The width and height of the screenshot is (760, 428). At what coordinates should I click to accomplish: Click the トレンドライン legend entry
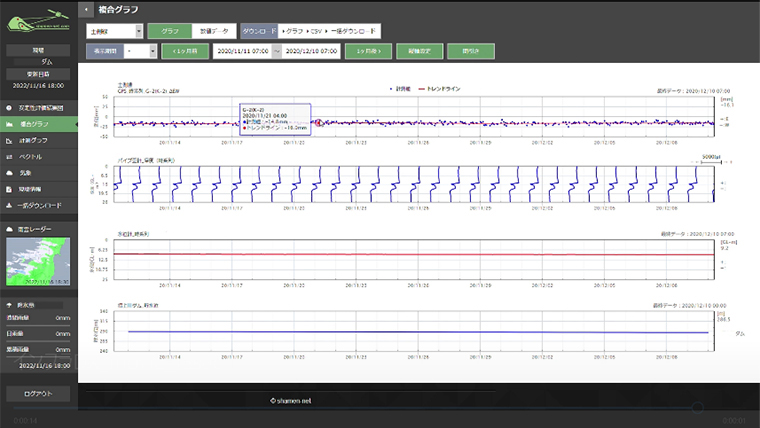(x=440, y=89)
